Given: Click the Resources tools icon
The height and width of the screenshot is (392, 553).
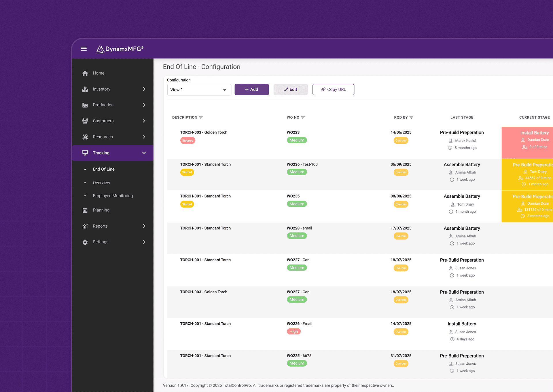Looking at the screenshot, I should point(85,137).
